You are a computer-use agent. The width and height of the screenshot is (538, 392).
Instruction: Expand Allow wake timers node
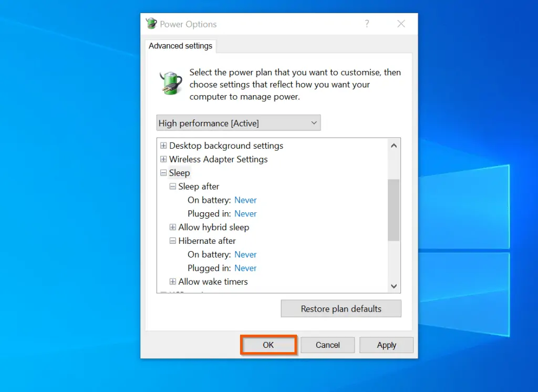coord(173,282)
